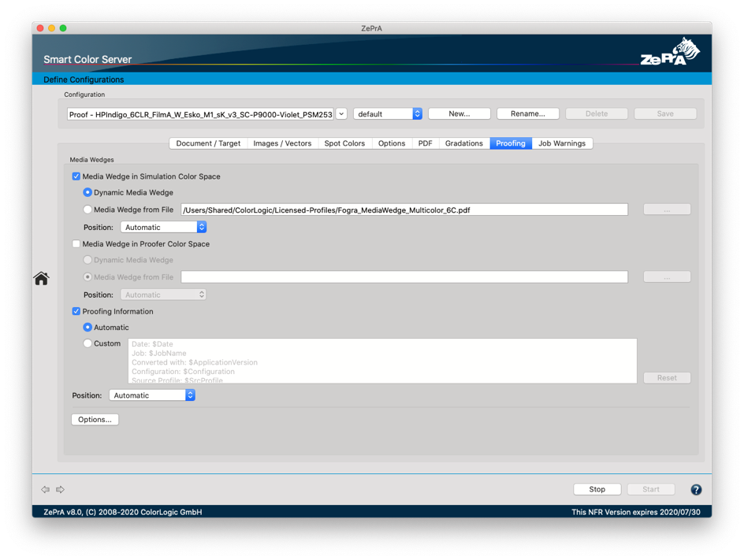Image resolution: width=744 pixels, height=560 pixels.
Task: Click the Smart Color Server title
Action: [x=87, y=59]
